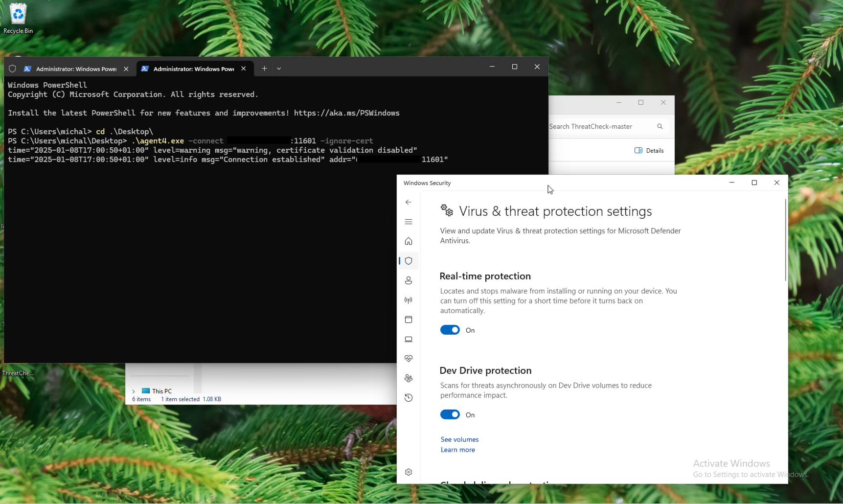This screenshot has height=504, width=843.
Task: Open App & browser control icon
Action: pos(409,320)
